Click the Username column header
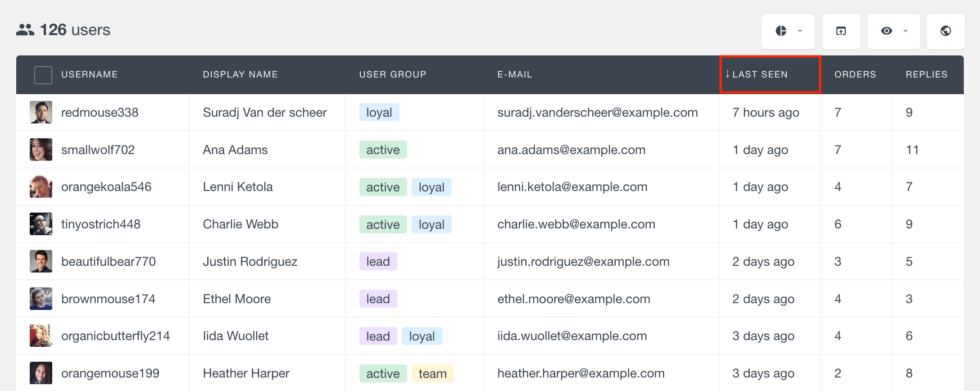980x391 pixels. coord(89,74)
